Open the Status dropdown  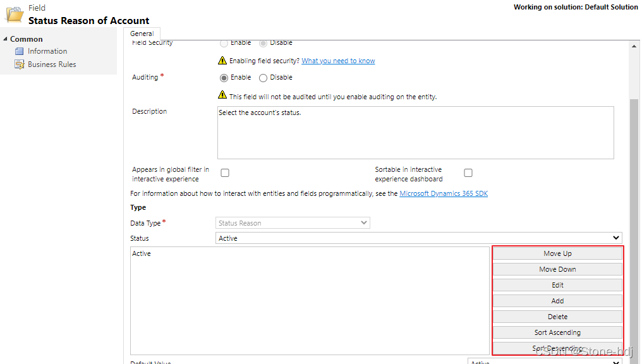tap(616, 238)
